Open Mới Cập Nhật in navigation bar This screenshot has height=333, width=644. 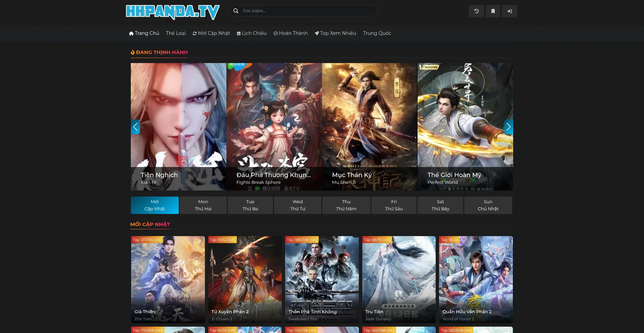pos(211,33)
